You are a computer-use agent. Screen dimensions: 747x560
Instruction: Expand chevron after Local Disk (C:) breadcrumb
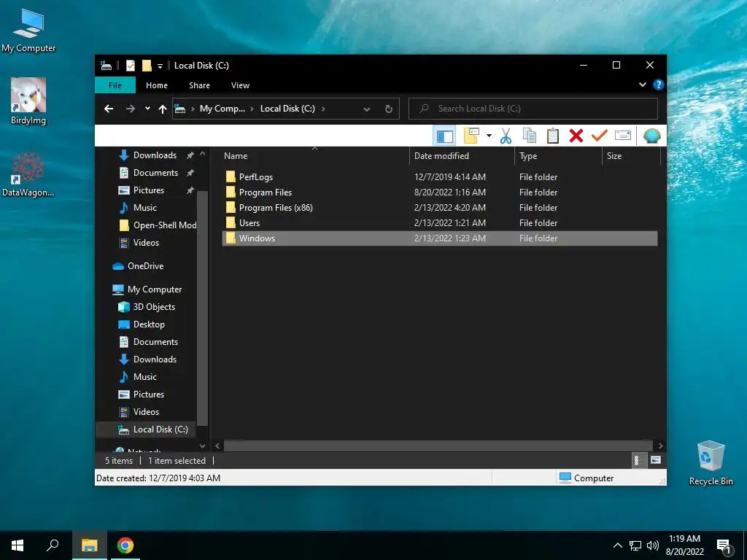point(323,109)
